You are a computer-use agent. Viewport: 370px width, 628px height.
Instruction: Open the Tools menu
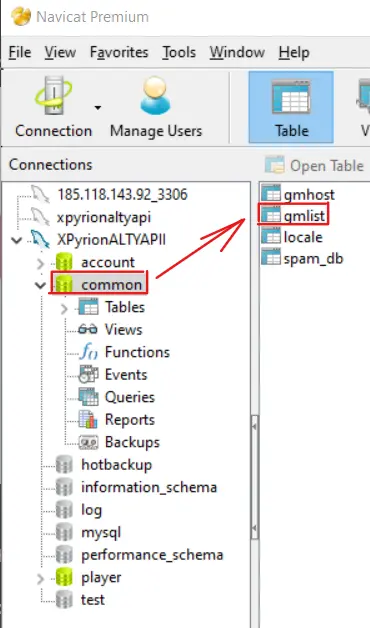coord(179,52)
